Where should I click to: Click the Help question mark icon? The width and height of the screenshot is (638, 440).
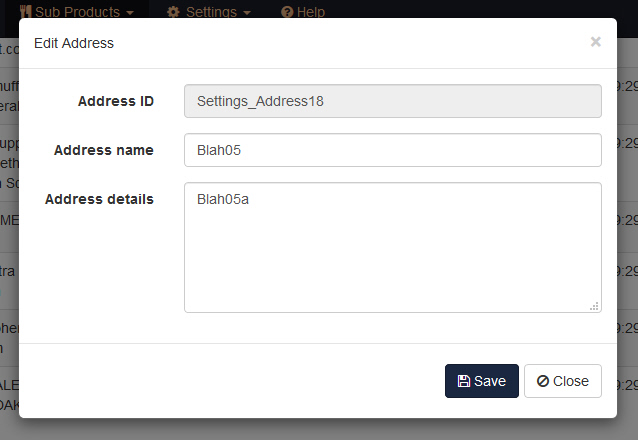(x=287, y=12)
